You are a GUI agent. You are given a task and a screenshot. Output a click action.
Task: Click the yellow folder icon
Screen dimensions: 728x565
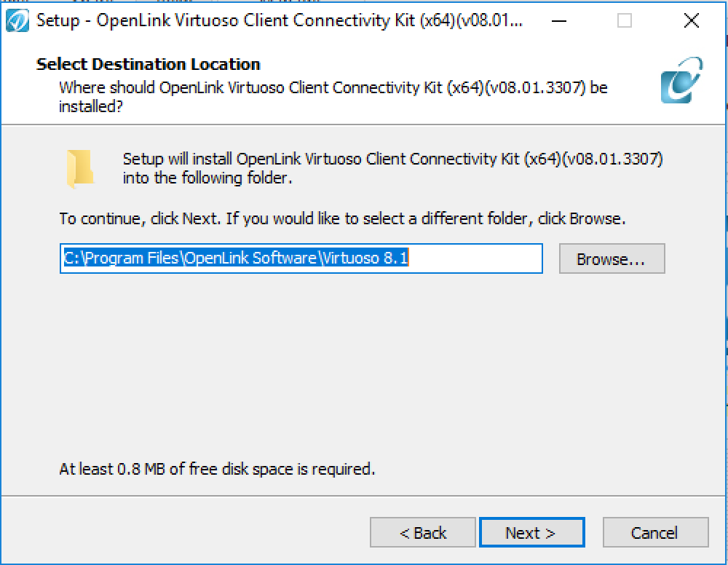[80, 168]
